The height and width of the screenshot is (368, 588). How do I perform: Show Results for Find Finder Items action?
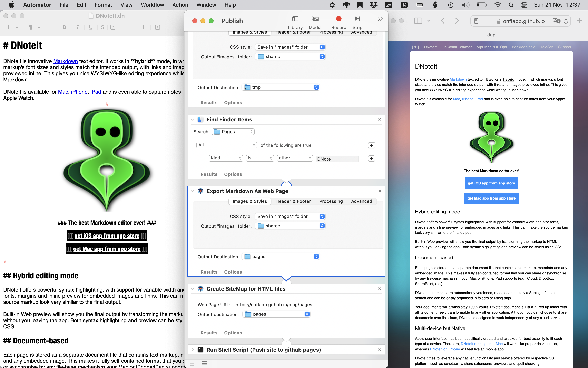pos(209,174)
